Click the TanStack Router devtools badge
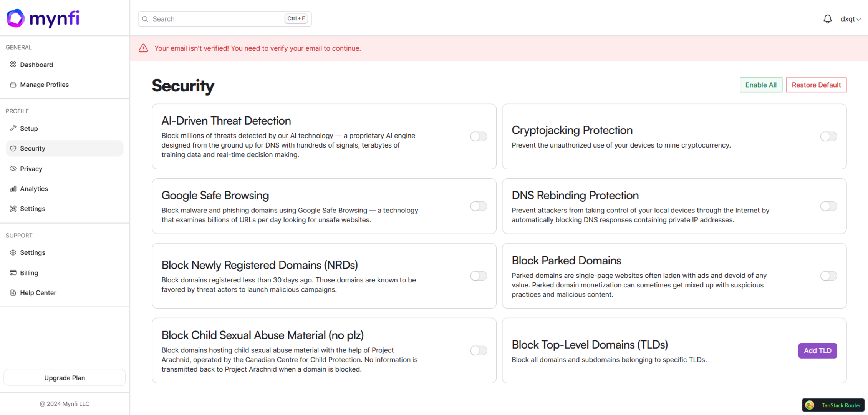Image resolution: width=868 pixels, height=415 pixels. (833, 405)
